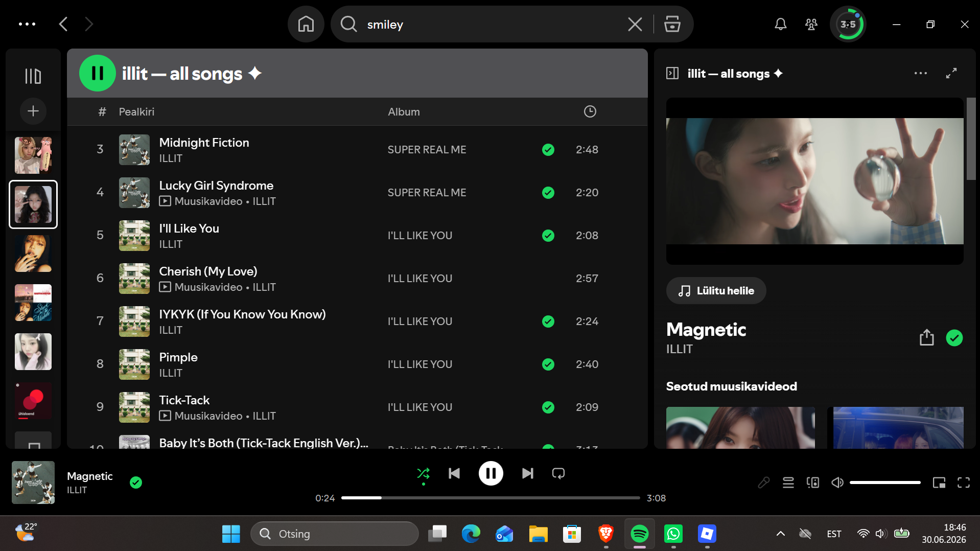Toggle saved checkmark for Tick-Tack
This screenshot has height=551, width=980.
point(548,407)
